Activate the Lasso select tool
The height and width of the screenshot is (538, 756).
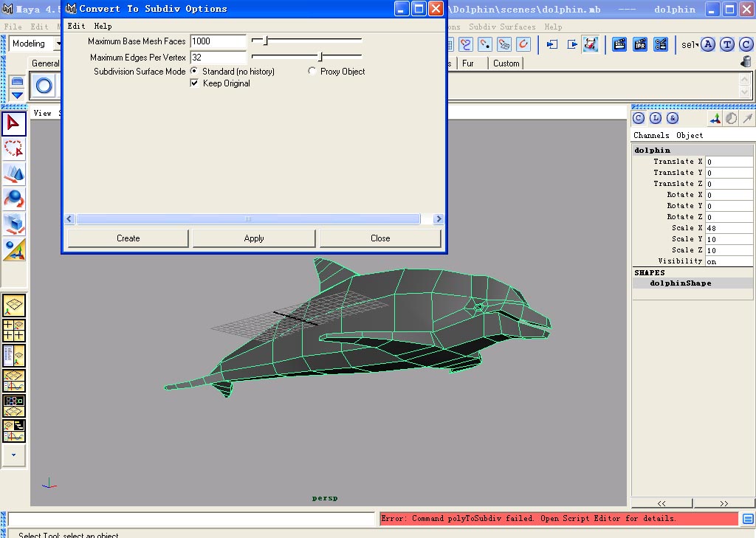pyautogui.click(x=13, y=148)
